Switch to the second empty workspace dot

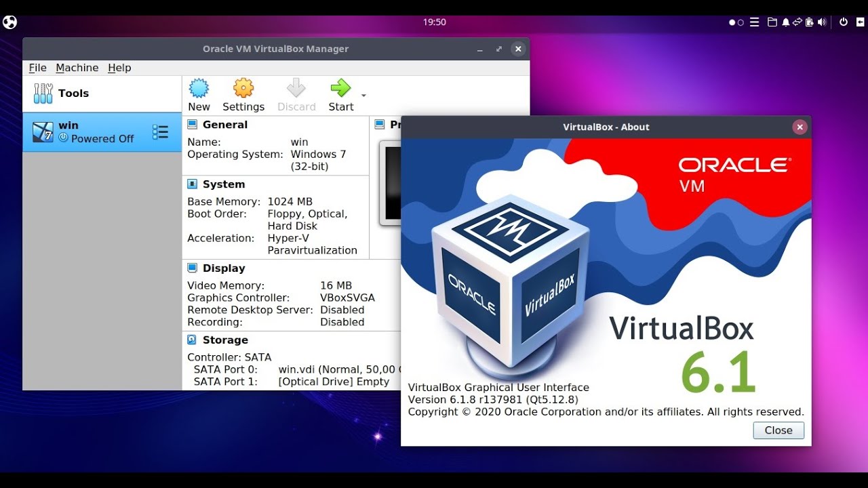coord(741,22)
